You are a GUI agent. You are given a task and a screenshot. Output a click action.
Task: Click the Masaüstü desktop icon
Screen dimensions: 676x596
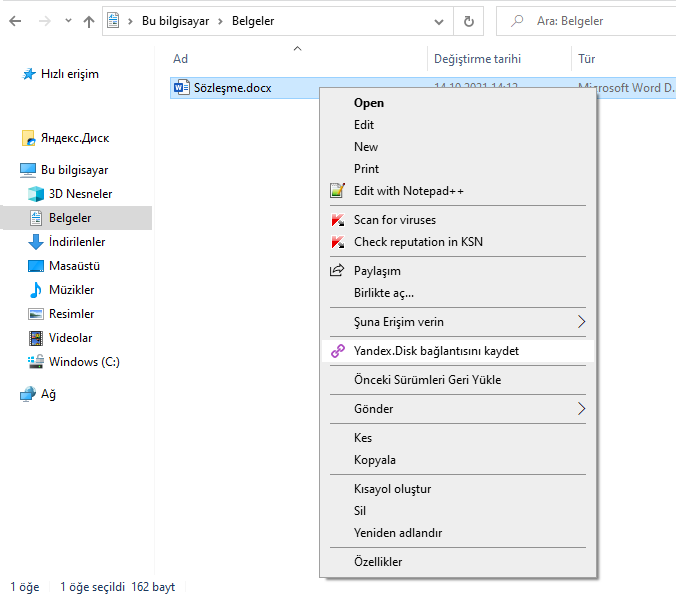point(36,266)
